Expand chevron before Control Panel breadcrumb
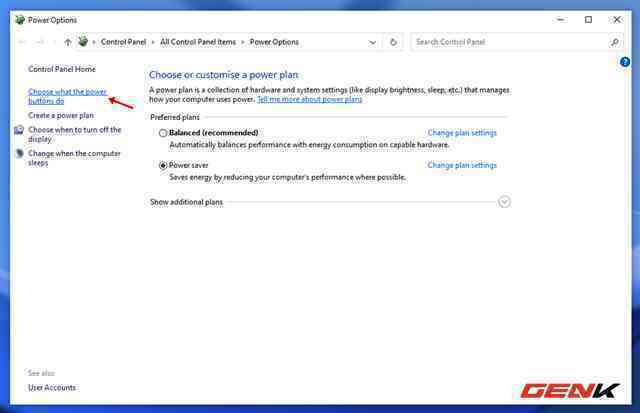Screen dimensions: 640x413 [94, 42]
